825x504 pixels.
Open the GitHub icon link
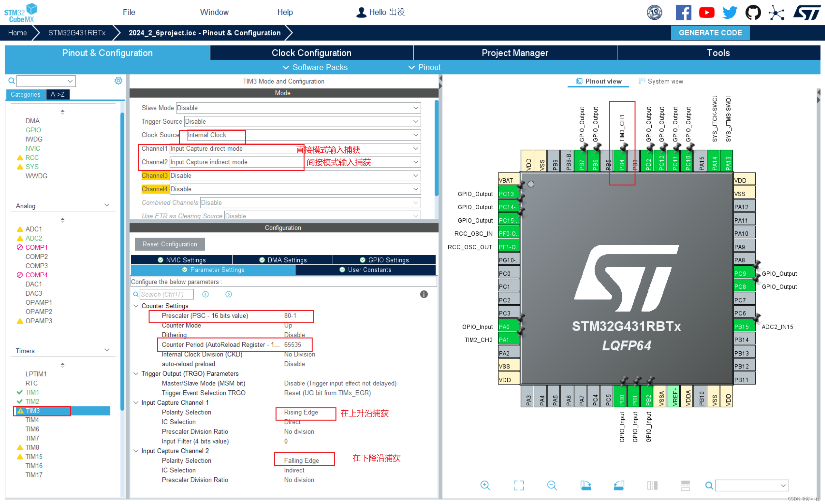click(x=753, y=13)
